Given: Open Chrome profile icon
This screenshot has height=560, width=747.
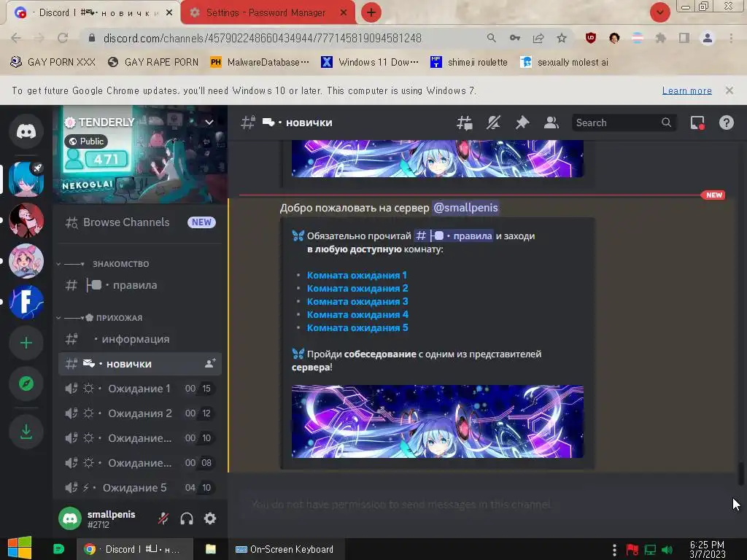Looking at the screenshot, I should tap(708, 38).
